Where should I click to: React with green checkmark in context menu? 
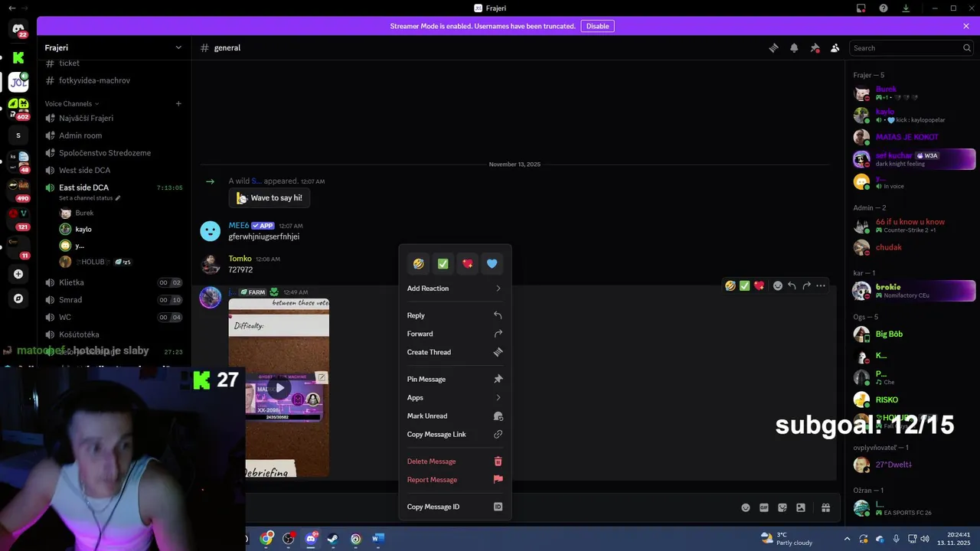click(443, 263)
